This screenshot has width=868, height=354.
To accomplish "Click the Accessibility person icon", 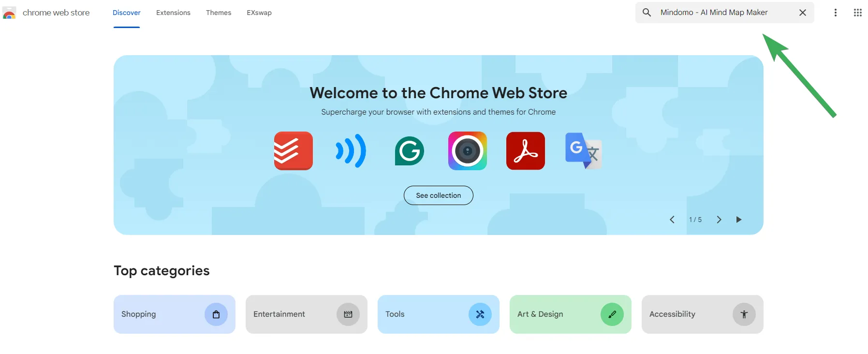I will [x=744, y=314].
